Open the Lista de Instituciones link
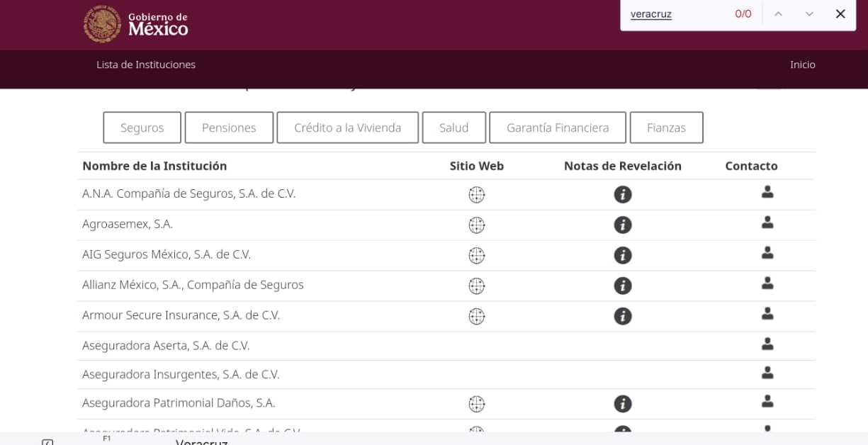868x445 pixels. tap(146, 64)
